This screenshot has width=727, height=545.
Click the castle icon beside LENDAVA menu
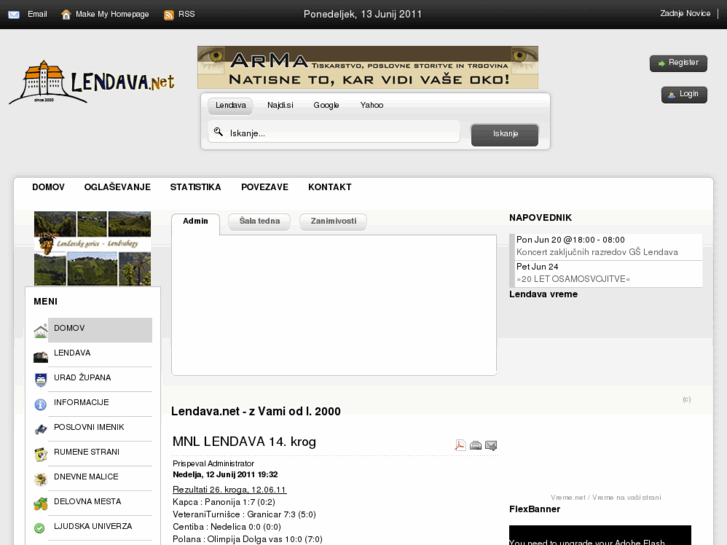click(41, 356)
